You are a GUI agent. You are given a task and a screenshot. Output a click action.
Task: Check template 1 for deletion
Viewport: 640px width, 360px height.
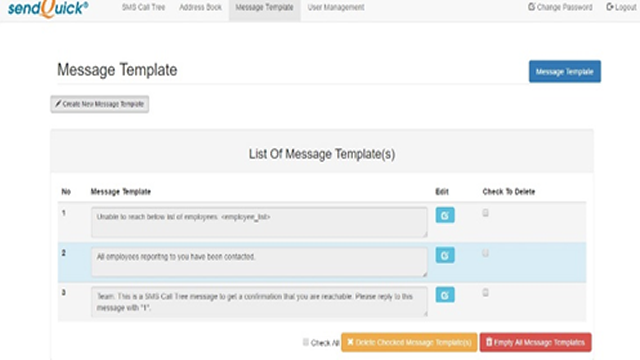485,213
